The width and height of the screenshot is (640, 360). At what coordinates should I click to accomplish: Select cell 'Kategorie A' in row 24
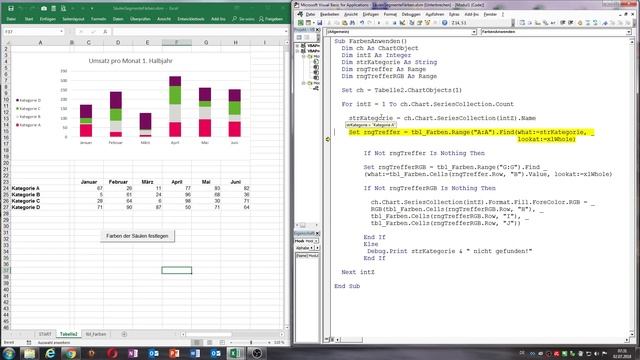click(x=40, y=189)
